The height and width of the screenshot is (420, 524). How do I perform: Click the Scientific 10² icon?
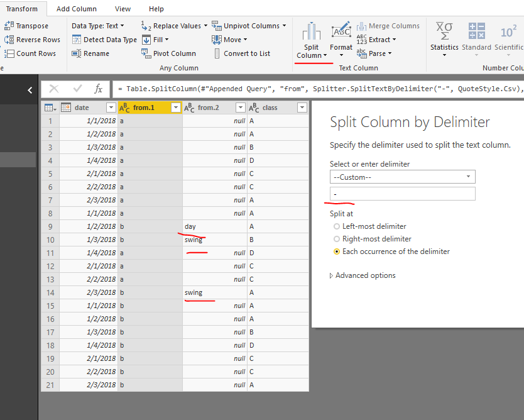point(508,32)
